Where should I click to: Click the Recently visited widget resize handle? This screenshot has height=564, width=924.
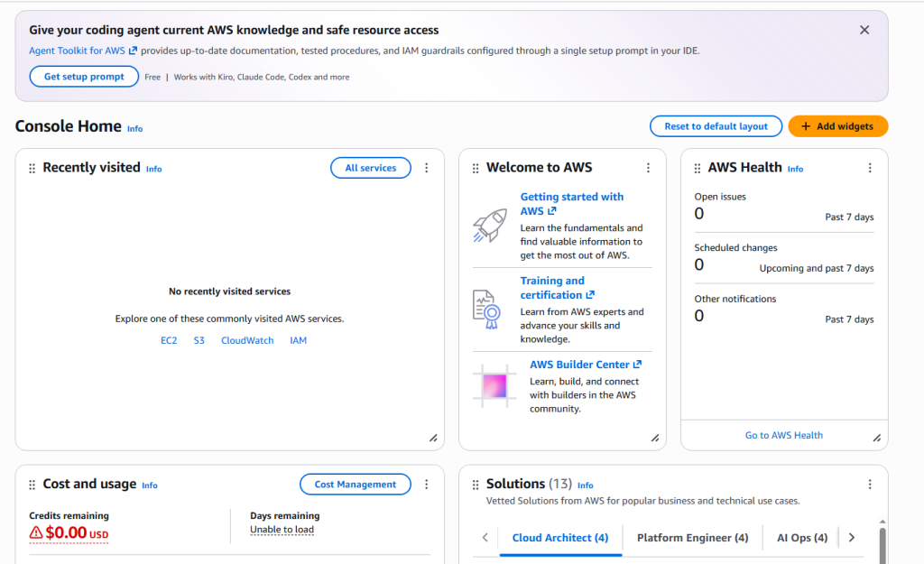433,438
